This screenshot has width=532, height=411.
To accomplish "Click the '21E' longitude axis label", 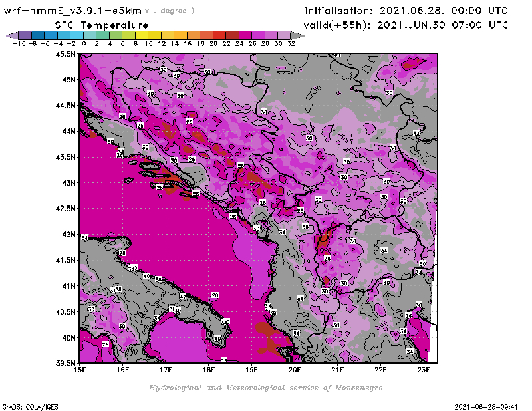I will (338, 370).
